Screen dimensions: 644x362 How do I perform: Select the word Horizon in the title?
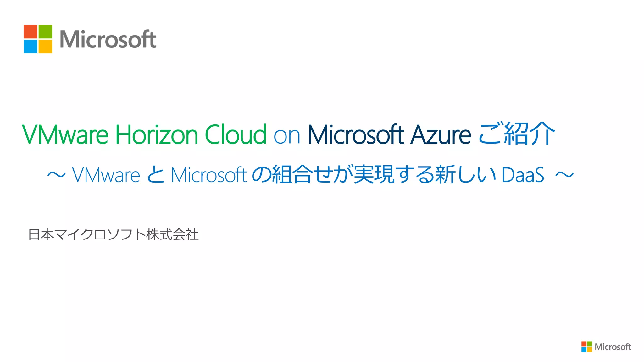coord(157,134)
